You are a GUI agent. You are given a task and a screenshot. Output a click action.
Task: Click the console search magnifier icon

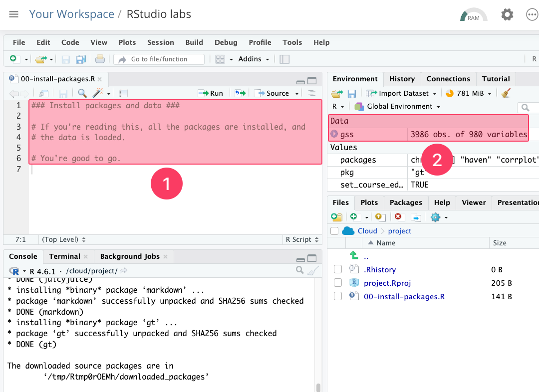click(x=300, y=270)
